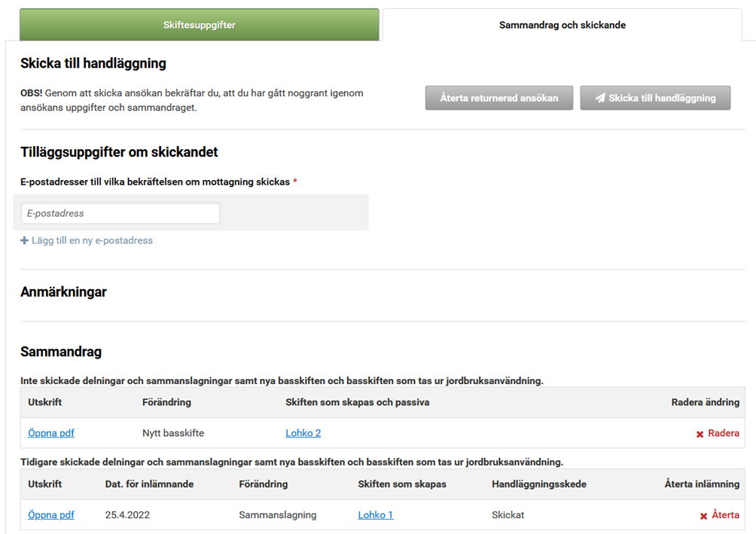Screen dimensions: 756x534
Task: Open the Lohko 2 link
Action: pos(303,433)
